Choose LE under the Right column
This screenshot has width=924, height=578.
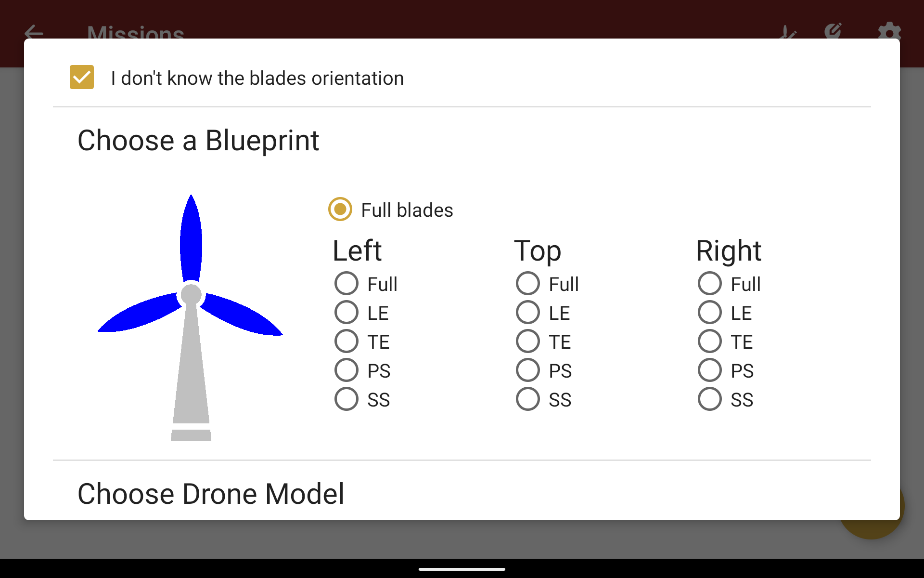point(709,312)
